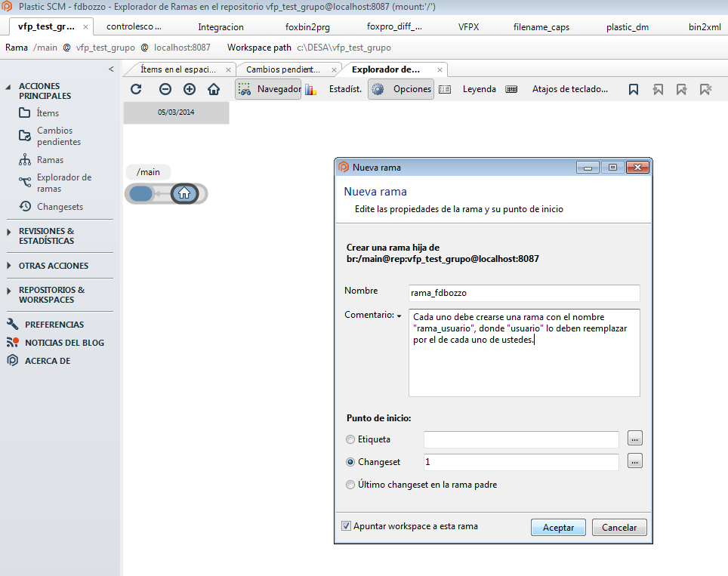This screenshot has height=576, width=728.
Task: Click the third bookmark icon with a right arrow
Action: [682, 89]
